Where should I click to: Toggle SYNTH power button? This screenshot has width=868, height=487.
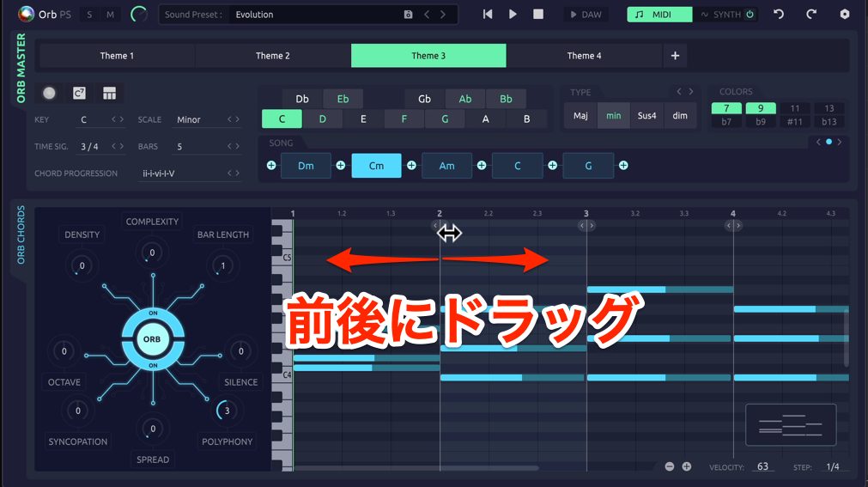(750, 15)
